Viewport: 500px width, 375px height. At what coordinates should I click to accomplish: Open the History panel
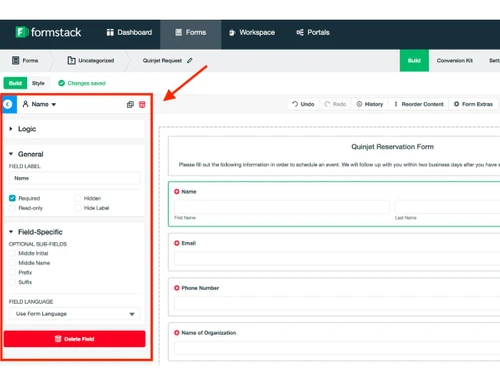[370, 104]
